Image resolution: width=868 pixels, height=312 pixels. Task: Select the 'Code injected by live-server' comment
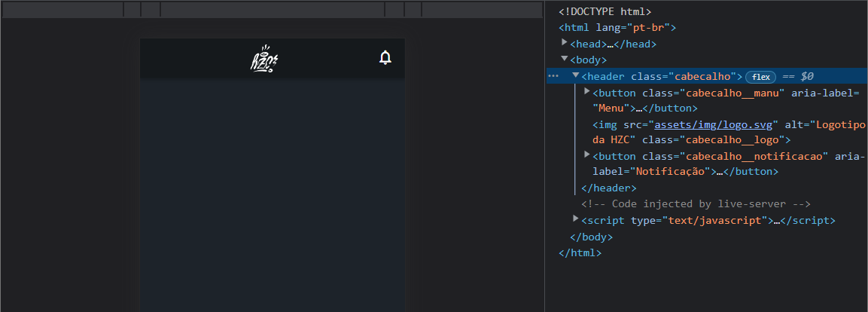click(696, 204)
